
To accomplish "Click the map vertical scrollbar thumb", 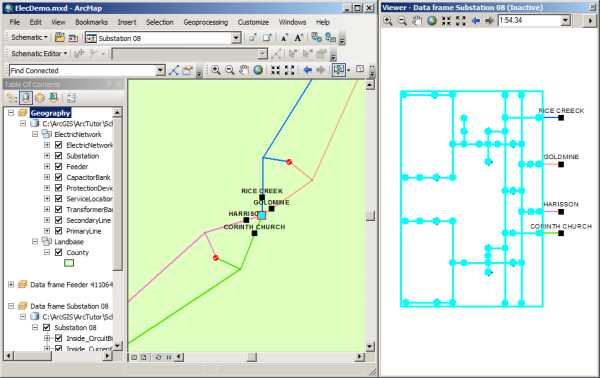I will click(x=370, y=216).
